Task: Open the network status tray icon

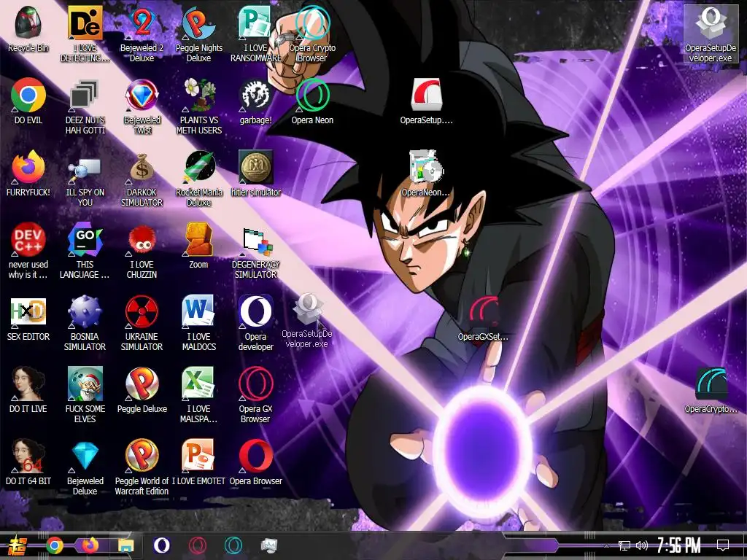Action: coord(624,545)
